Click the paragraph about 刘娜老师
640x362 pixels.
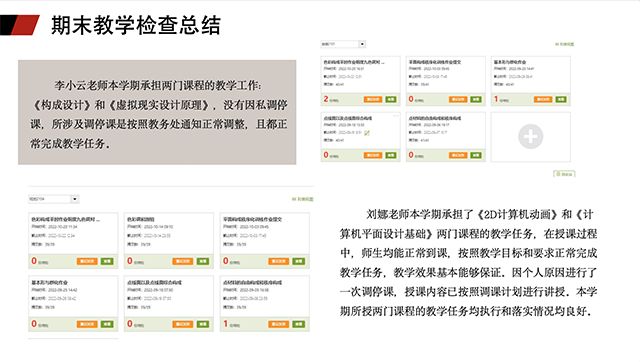point(469,263)
